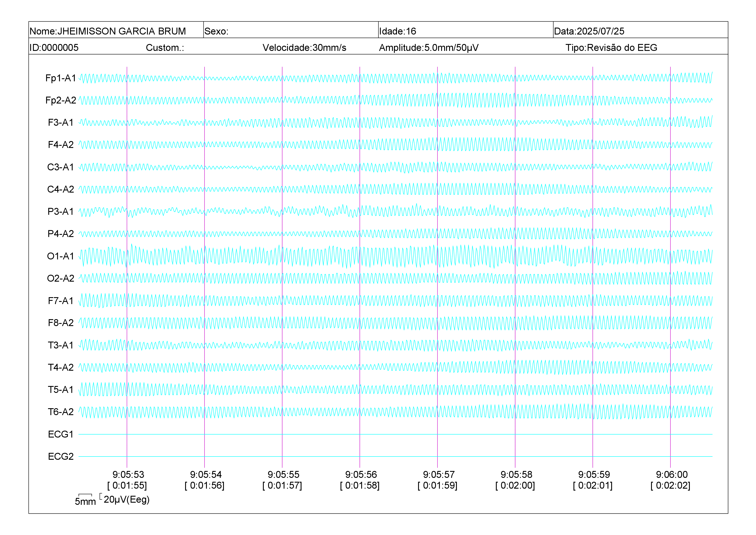This screenshot has width=756, height=535.
Task: Select the F8-A2 channel label
Action: pyautogui.click(x=61, y=323)
